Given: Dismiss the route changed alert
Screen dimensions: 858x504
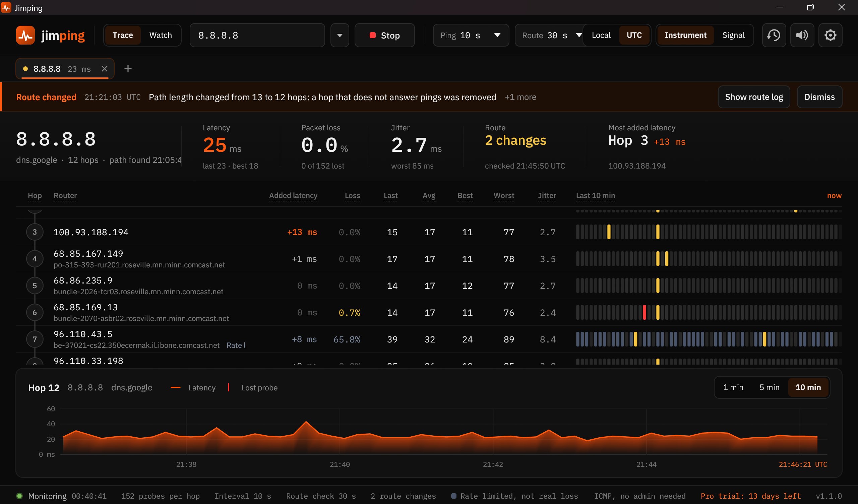Looking at the screenshot, I should click(x=819, y=97).
